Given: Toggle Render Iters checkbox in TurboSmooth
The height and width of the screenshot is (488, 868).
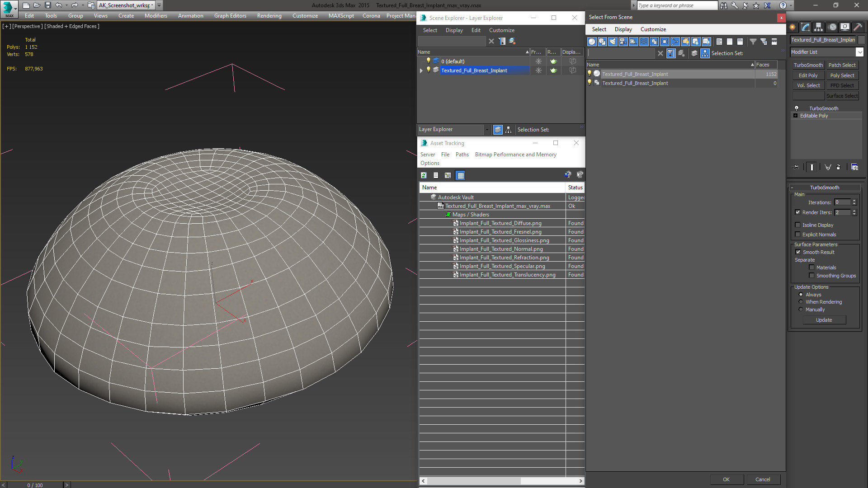Looking at the screenshot, I should point(797,212).
